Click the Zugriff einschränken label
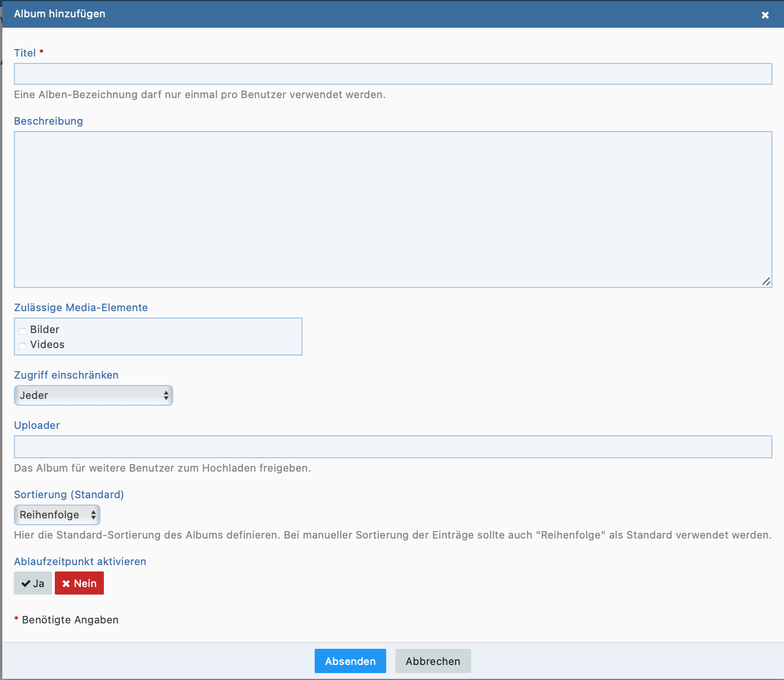The width and height of the screenshot is (784, 680). 66,375
